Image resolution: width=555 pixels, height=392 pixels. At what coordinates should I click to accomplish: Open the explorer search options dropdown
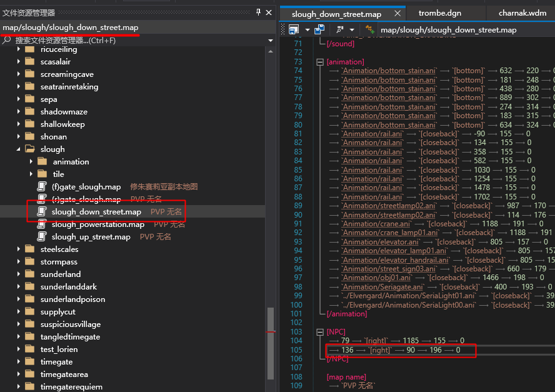point(271,41)
